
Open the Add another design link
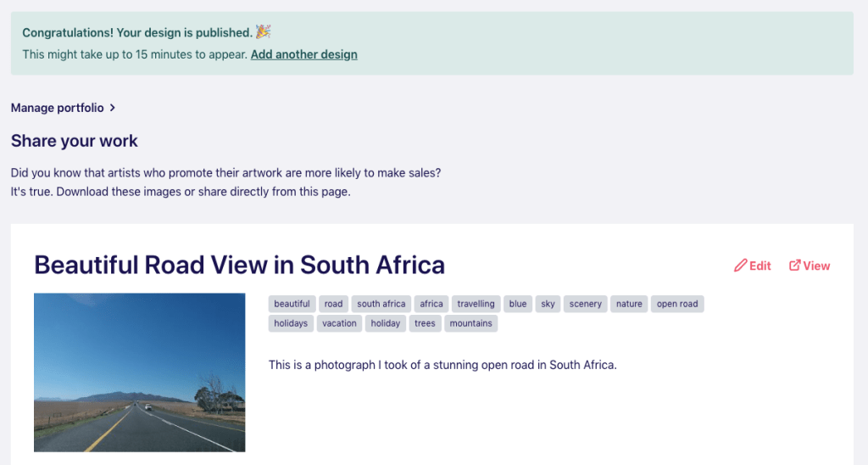(303, 54)
